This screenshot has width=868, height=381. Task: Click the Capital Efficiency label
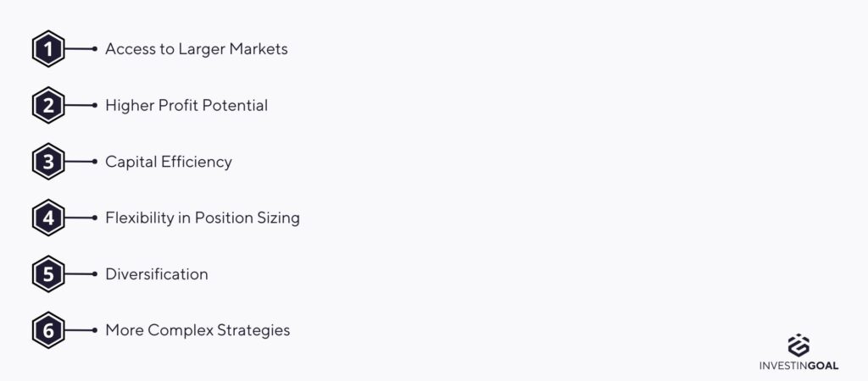(x=169, y=162)
